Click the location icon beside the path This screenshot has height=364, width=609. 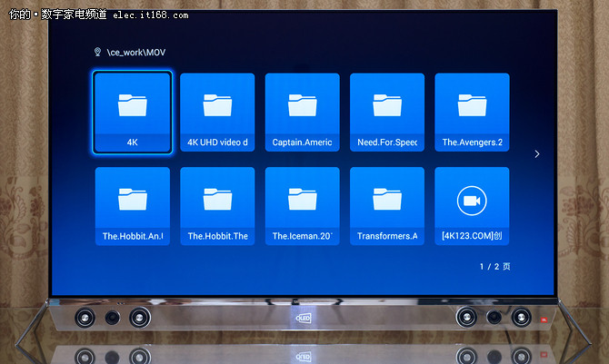pos(97,53)
